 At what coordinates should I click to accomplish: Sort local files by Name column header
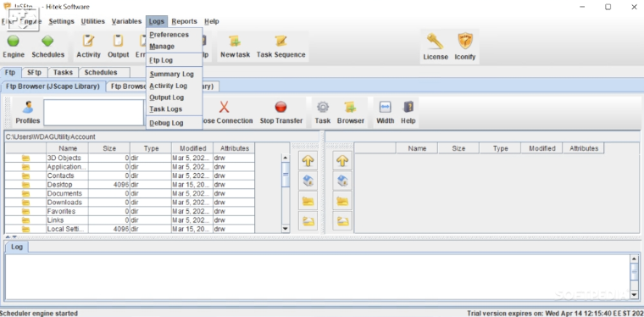click(x=68, y=148)
